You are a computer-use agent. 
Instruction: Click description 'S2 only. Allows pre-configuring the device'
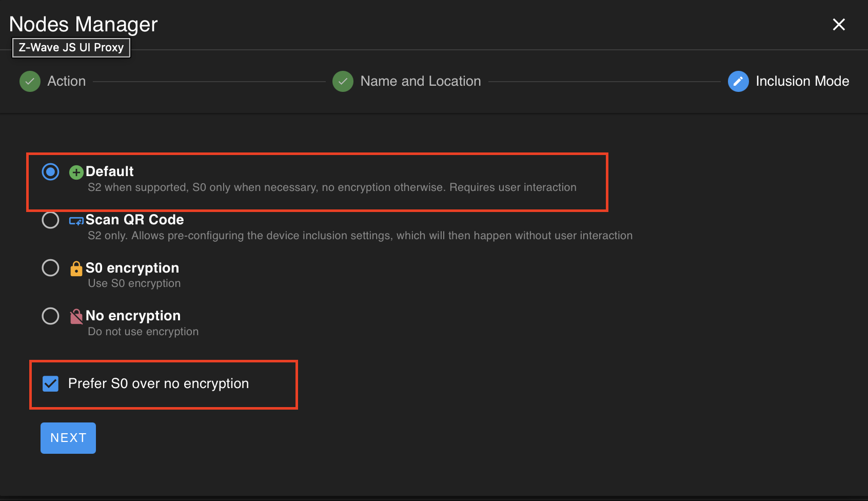[x=360, y=236]
